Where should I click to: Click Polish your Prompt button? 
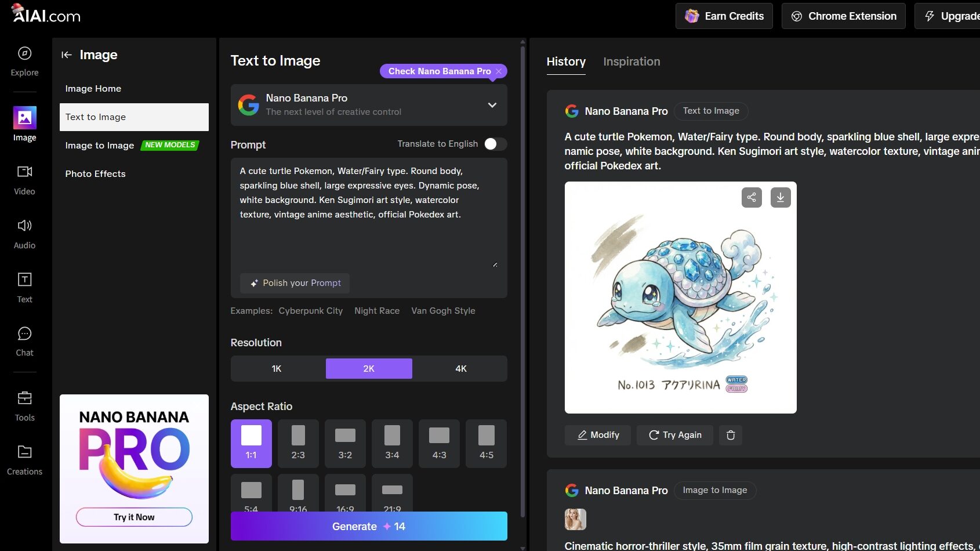[x=295, y=283]
